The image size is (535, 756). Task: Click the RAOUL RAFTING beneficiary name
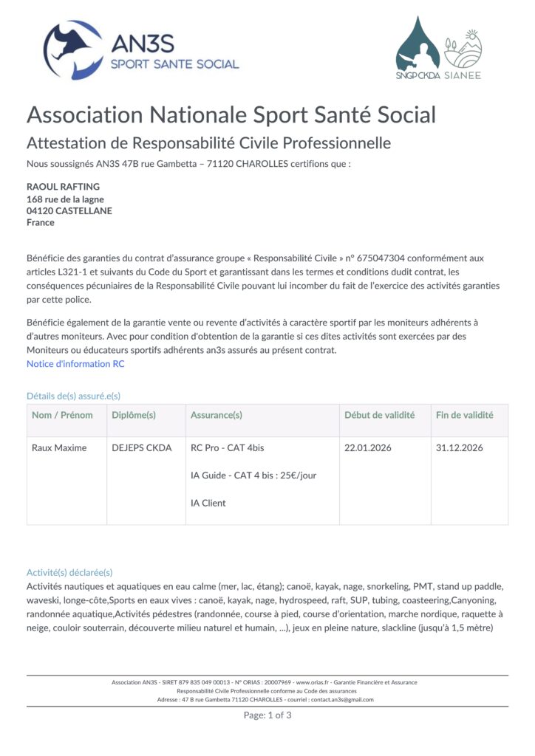63,187
